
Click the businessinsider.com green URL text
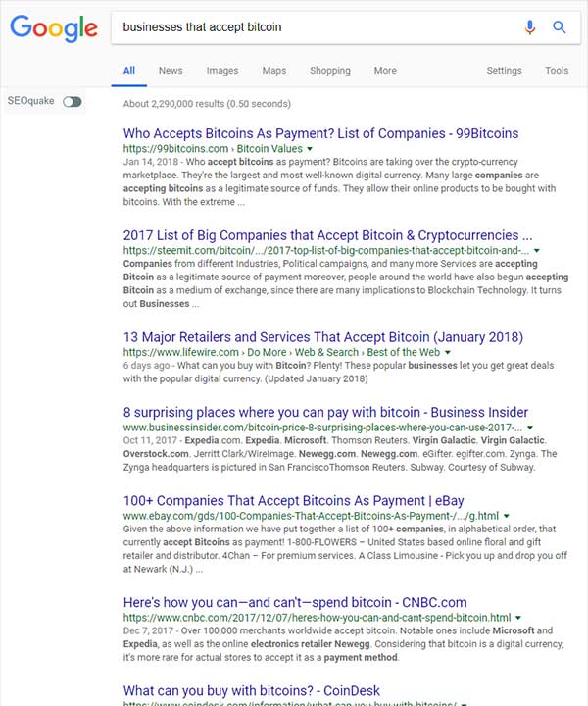pyautogui.click(x=322, y=427)
